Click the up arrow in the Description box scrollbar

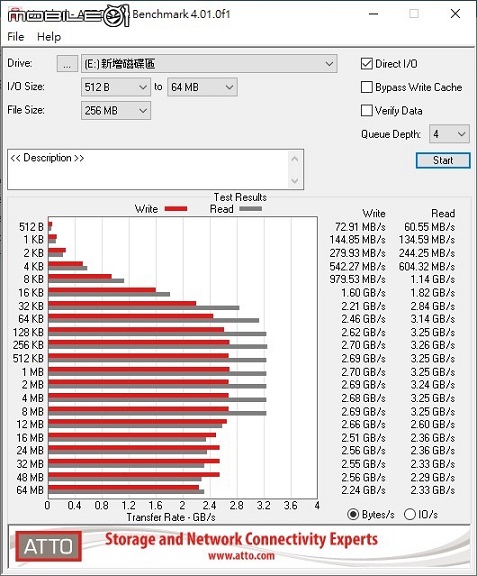click(x=294, y=159)
